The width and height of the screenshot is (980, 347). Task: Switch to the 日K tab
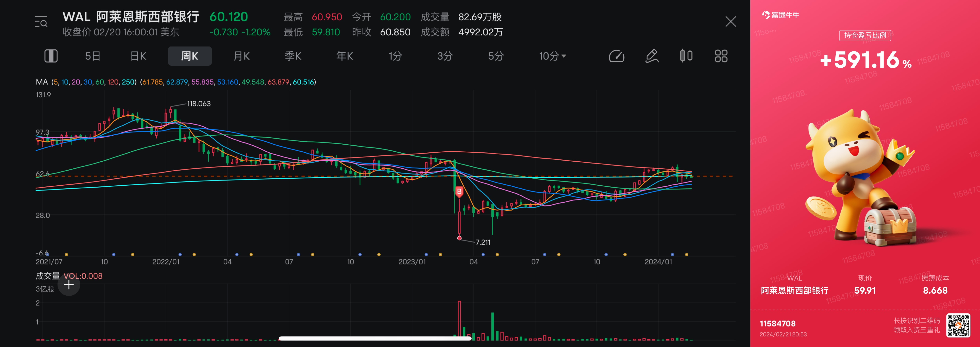coord(138,56)
